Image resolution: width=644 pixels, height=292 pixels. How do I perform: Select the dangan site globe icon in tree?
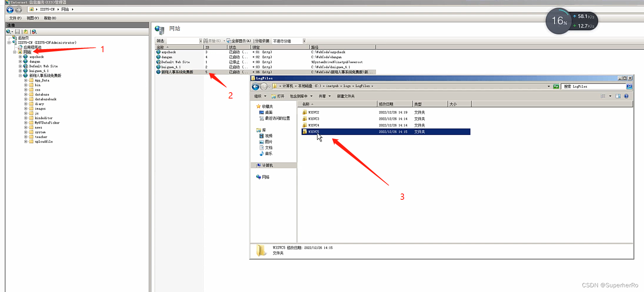click(x=25, y=62)
